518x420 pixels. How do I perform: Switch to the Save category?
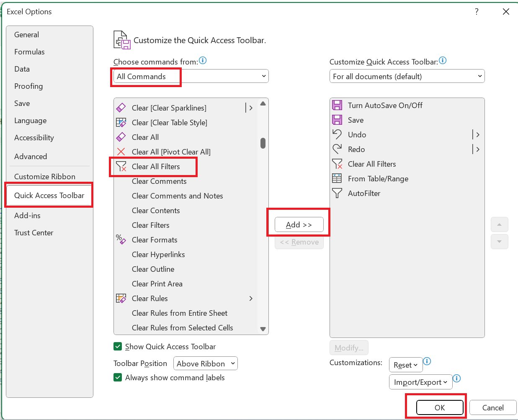[x=50, y=103]
